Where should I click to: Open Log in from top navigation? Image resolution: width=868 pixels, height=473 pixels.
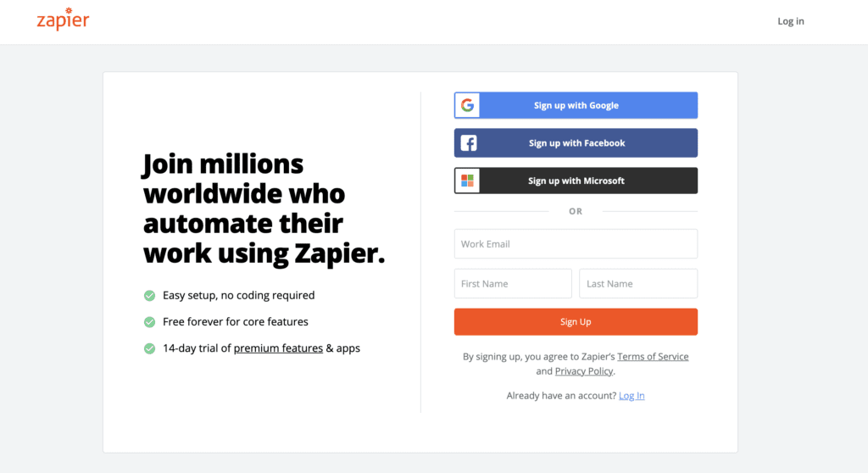[791, 21]
